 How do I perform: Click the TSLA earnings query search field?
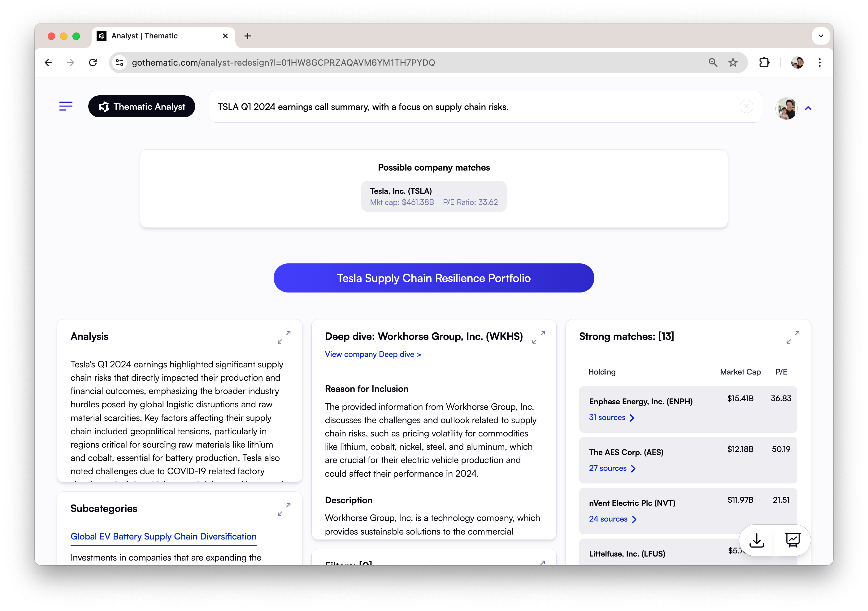[x=454, y=106]
